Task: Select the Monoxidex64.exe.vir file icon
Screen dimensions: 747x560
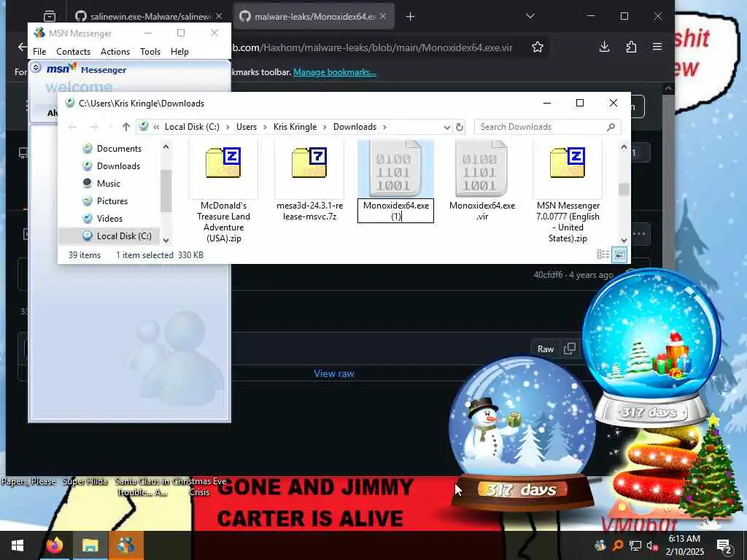Action: pos(481,168)
